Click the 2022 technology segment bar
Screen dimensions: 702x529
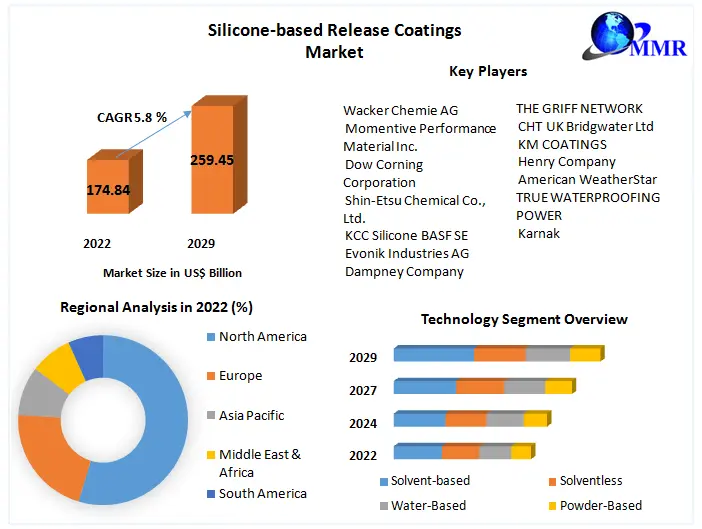pos(462,452)
